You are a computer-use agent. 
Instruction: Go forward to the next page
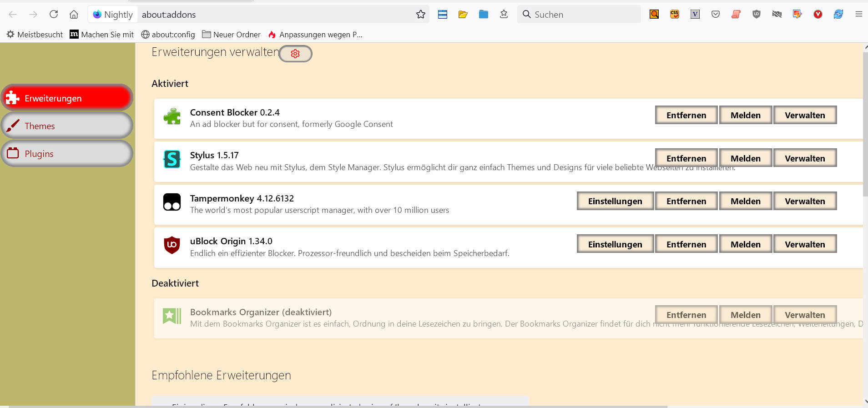(33, 15)
